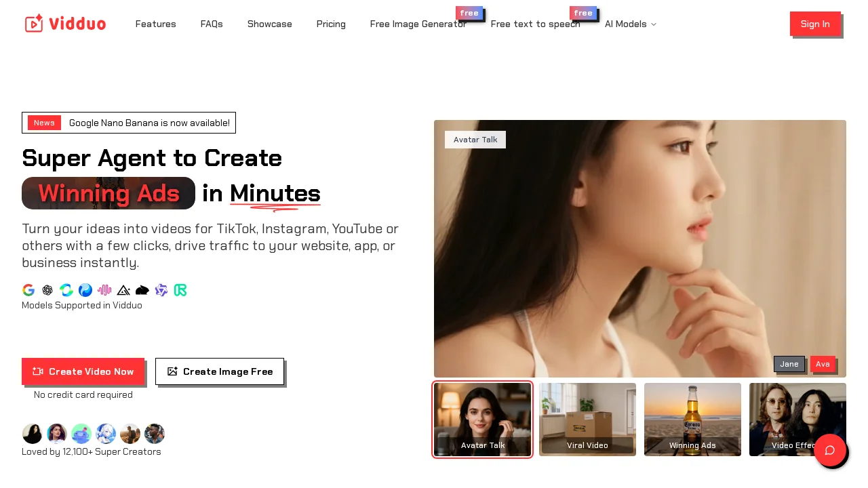Image resolution: width=868 pixels, height=488 pixels.
Task: Open the AI Models dropdown
Action: click(630, 24)
